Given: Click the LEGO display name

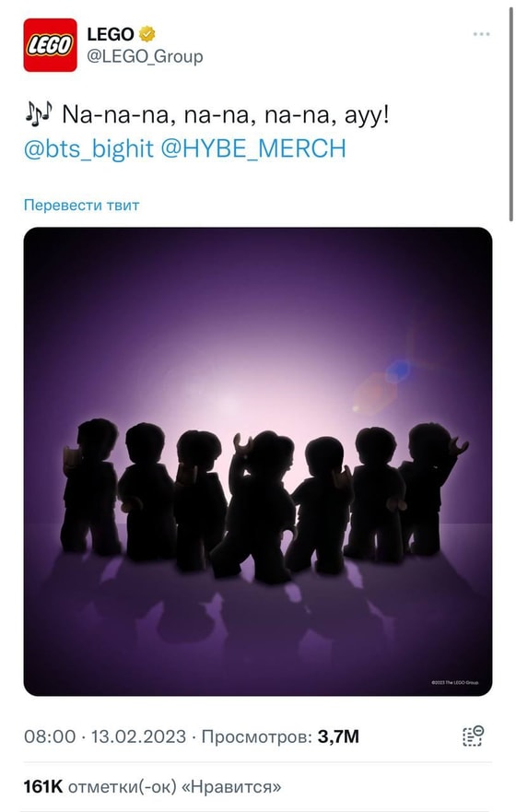Looking at the screenshot, I should pos(111,34).
